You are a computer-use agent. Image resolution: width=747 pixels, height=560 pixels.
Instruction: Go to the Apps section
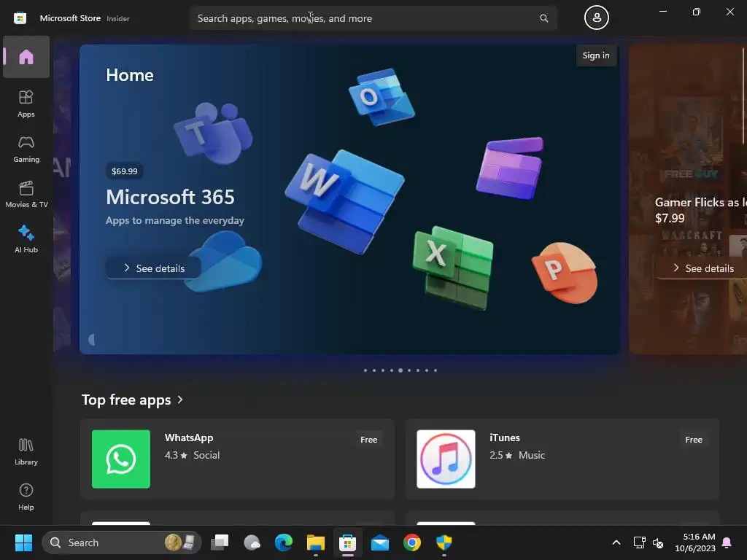(26, 104)
